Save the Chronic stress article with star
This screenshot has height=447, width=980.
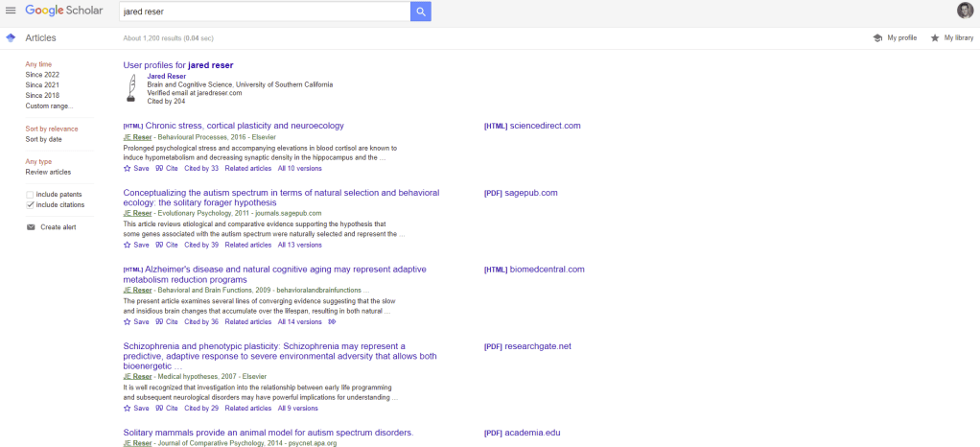click(136, 168)
